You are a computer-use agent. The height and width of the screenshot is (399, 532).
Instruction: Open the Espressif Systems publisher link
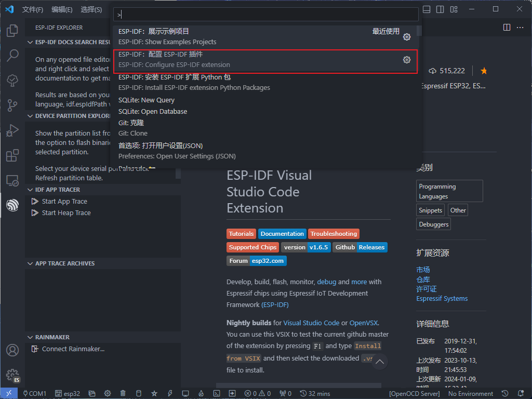442,299
